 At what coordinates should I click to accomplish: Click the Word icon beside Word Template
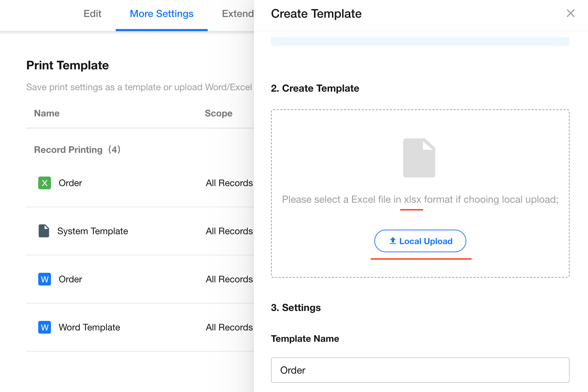[x=45, y=327]
